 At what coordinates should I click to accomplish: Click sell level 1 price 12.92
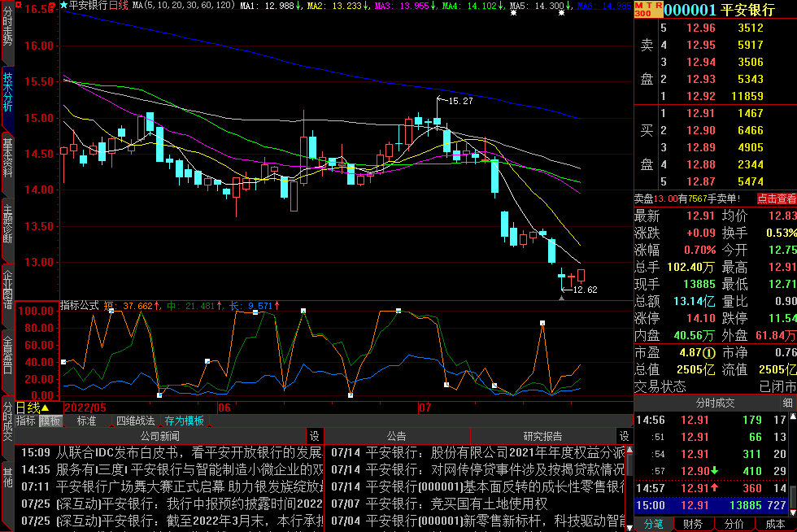pyautogui.click(x=701, y=96)
